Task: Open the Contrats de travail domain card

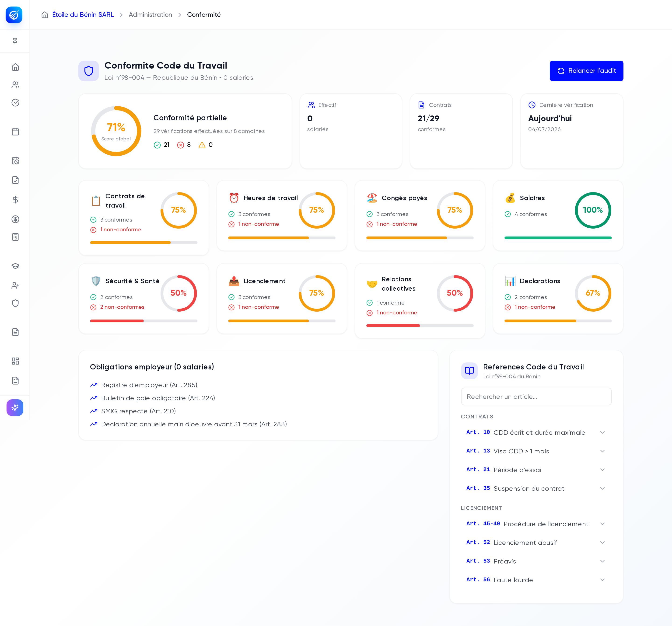Action: tap(144, 218)
